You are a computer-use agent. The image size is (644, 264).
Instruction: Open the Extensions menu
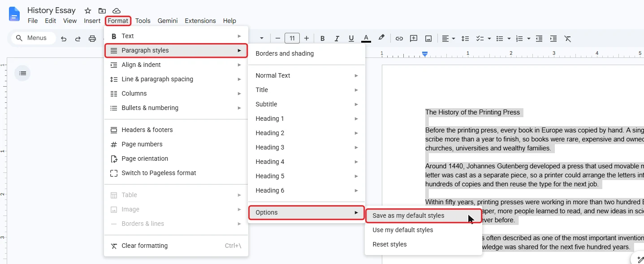[200, 21]
